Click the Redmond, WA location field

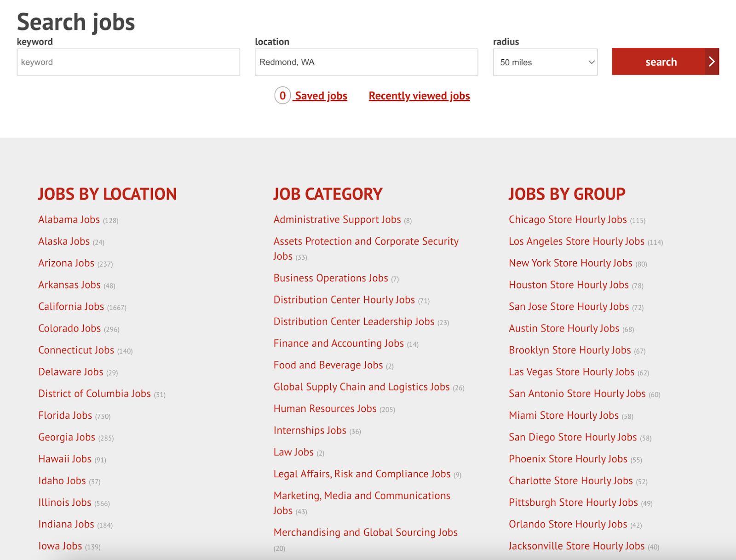pyautogui.click(x=366, y=62)
